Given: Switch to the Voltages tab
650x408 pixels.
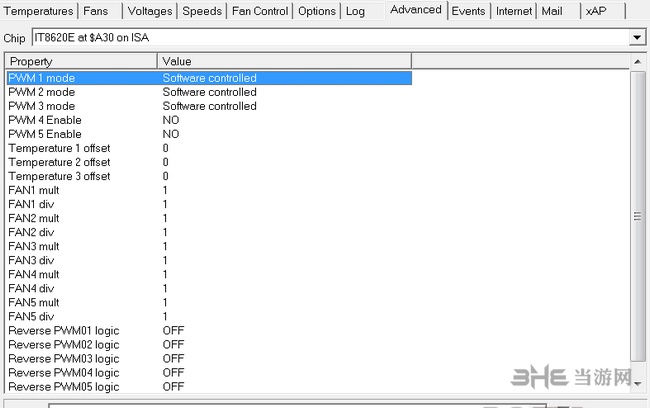Looking at the screenshot, I should point(150,11).
